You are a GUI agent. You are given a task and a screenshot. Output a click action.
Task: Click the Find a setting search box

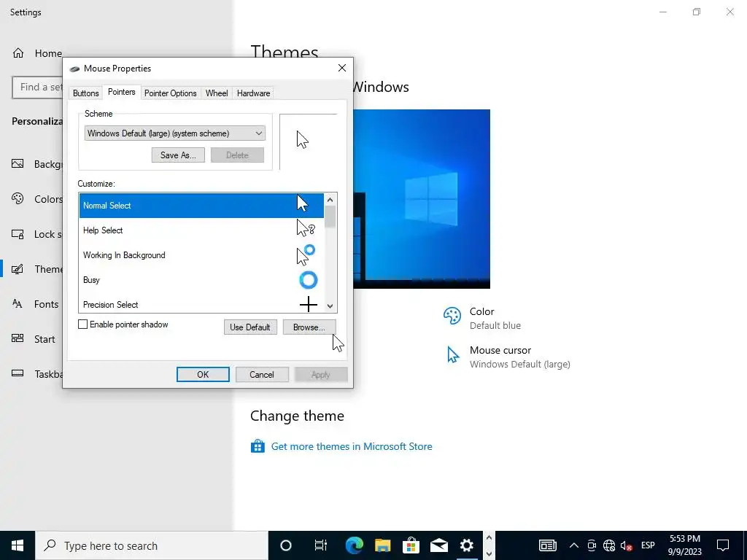click(x=38, y=87)
